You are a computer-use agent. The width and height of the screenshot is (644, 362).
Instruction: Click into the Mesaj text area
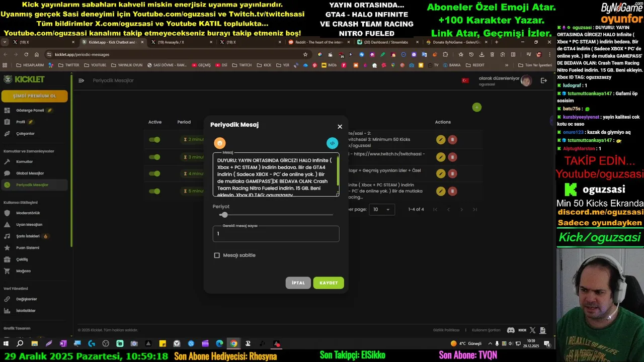(x=276, y=175)
